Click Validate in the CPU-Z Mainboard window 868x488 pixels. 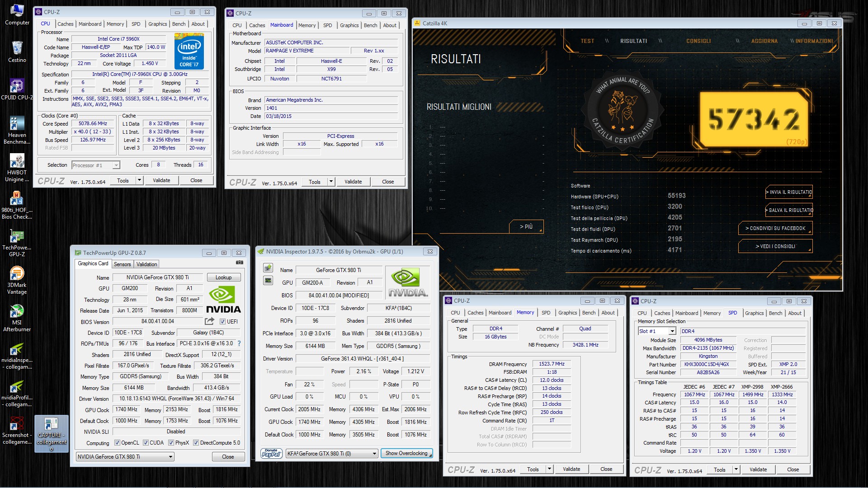click(x=353, y=182)
